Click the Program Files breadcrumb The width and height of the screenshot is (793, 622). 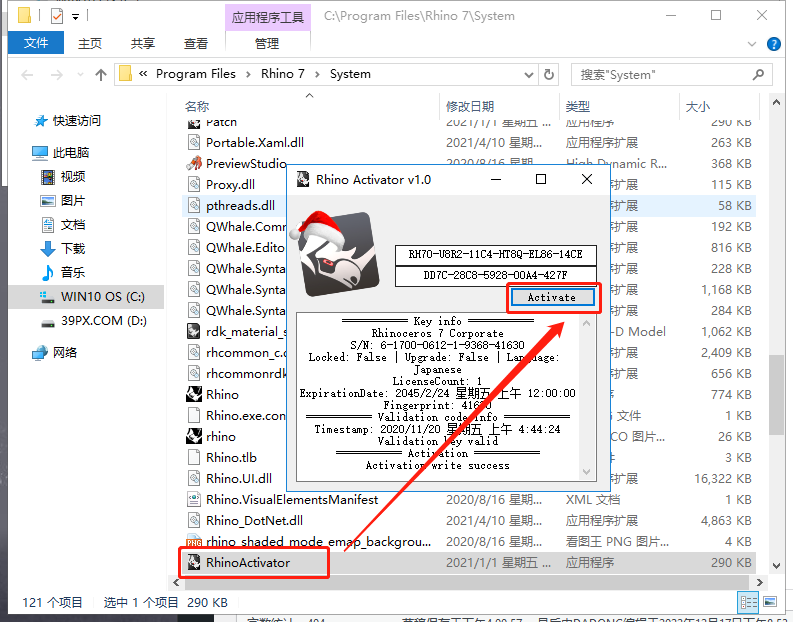point(196,74)
